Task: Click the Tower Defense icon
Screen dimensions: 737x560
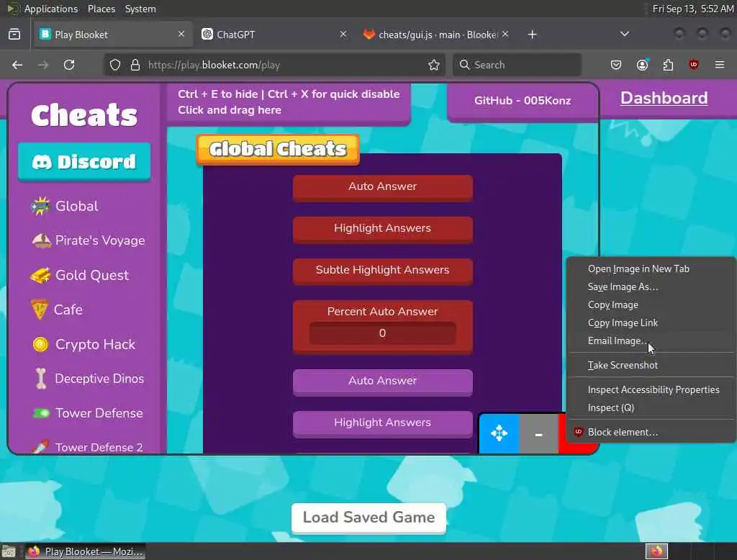Action: click(41, 413)
